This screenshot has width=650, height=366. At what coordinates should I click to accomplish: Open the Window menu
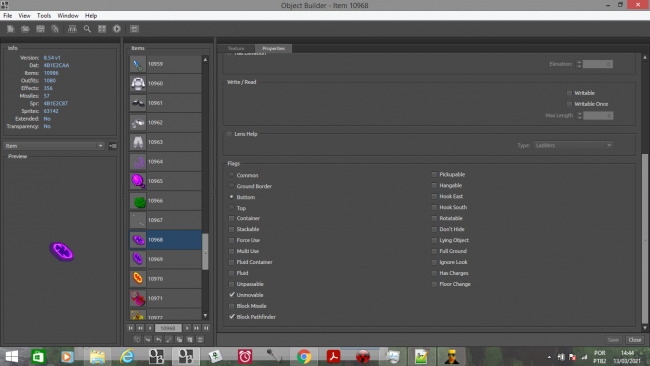68,15
